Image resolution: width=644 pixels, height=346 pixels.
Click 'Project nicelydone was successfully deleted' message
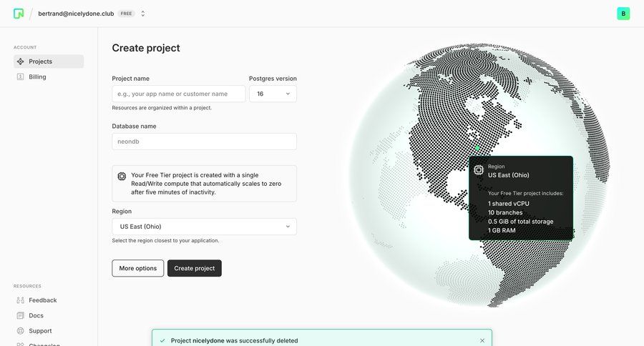pos(235,341)
